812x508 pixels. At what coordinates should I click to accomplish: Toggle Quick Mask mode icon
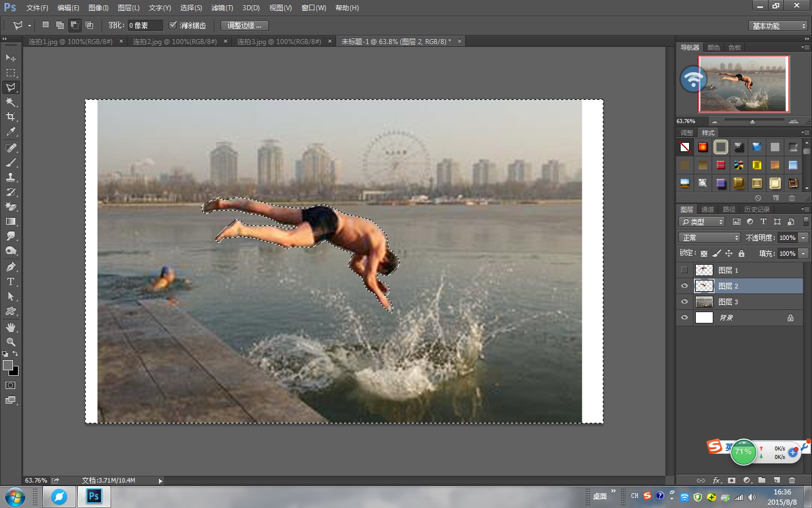[x=11, y=386]
